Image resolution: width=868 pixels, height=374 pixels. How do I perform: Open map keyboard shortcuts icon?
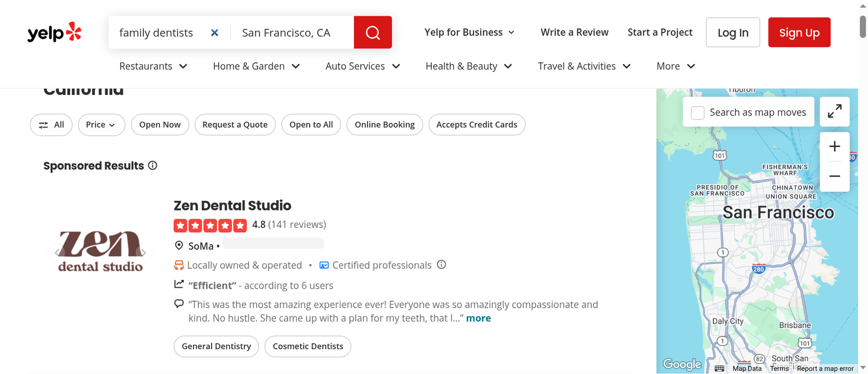point(719,369)
